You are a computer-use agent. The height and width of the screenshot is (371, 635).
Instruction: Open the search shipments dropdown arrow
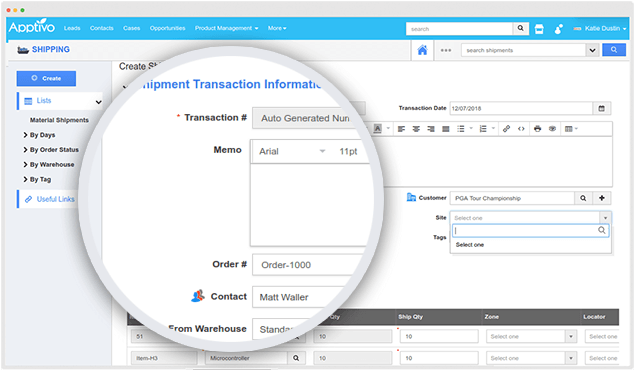(x=592, y=50)
